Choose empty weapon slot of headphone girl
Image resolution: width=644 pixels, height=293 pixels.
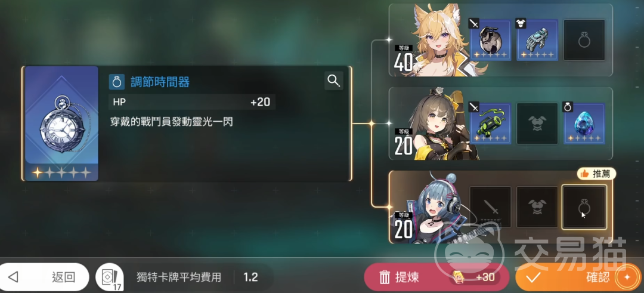click(x=490, y=206)
